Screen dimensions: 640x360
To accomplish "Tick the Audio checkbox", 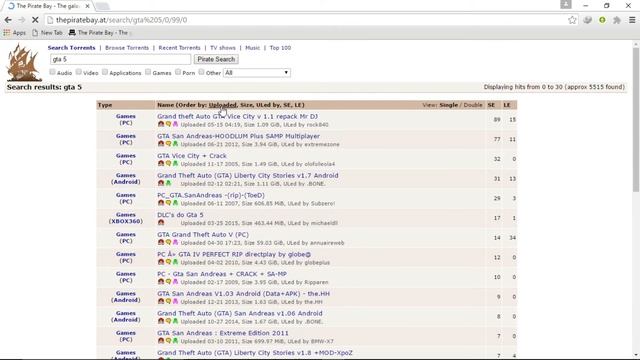I will [x=52, y=72].
